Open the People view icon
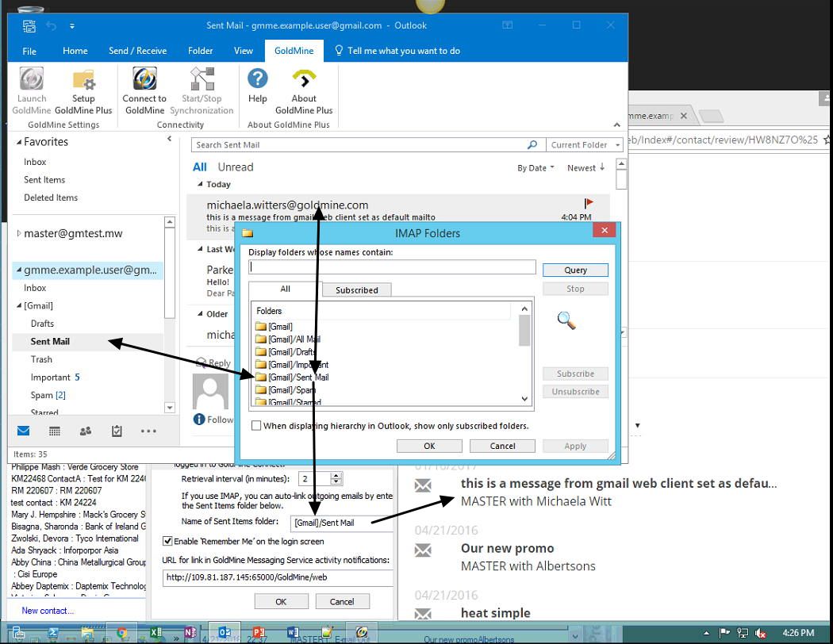The height and width of the screenshot is (644, 833). 86,430
